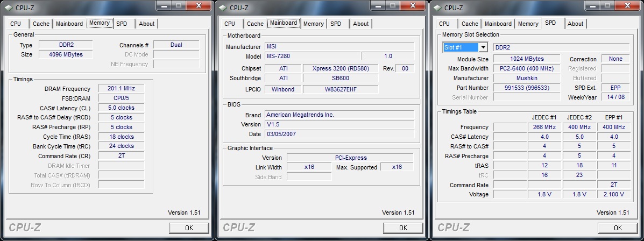
Task: Click Graphic Interface Version PCI-Express field
Action: pos(350,158)
